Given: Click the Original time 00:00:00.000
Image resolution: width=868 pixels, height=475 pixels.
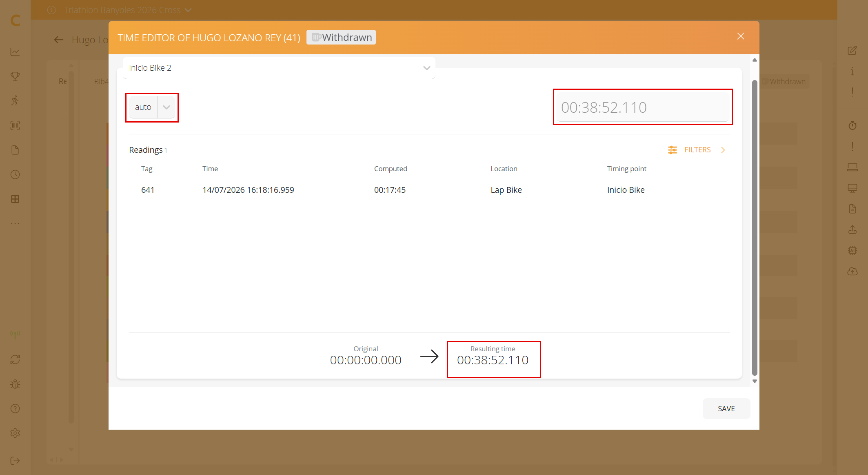Looking at the screenshot, I should tap(366, 360).
